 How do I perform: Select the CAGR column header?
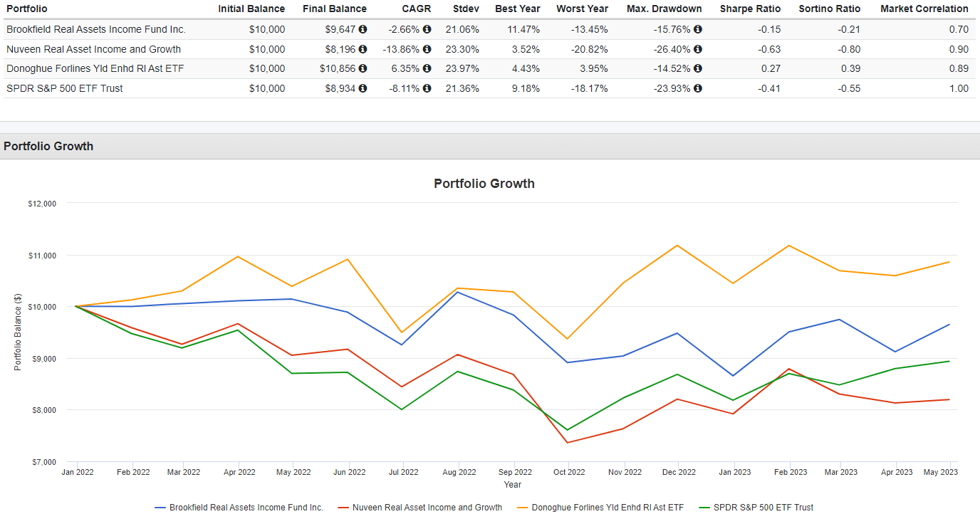click(416, 9)
